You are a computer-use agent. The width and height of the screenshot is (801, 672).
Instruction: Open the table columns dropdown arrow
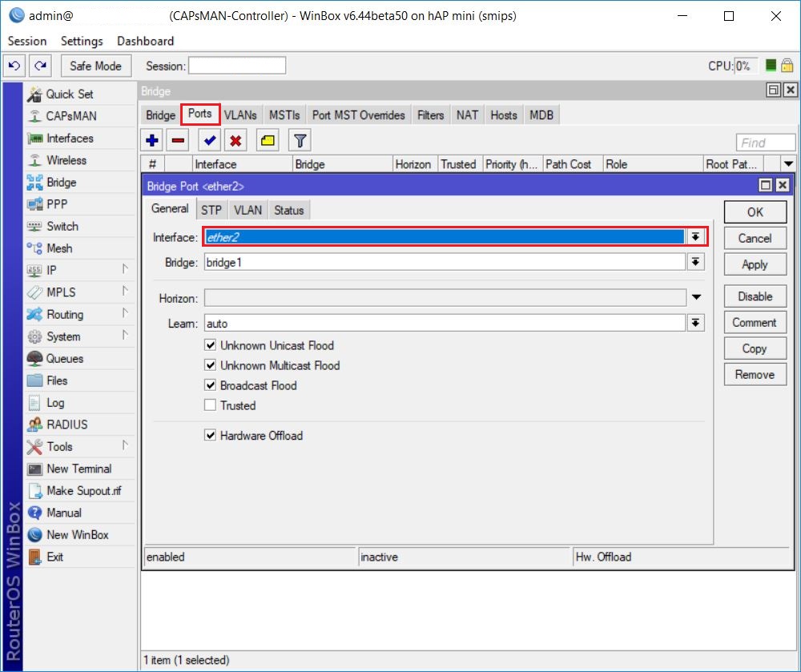(788, 164)
